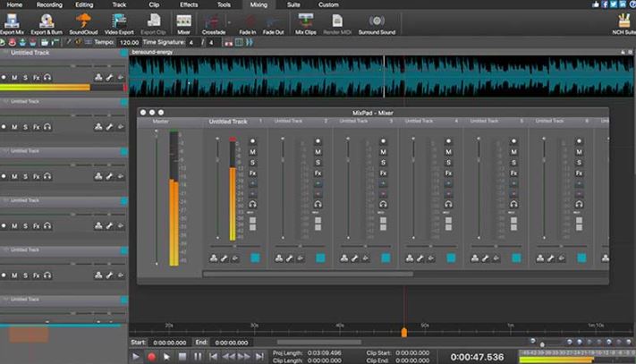The image size is (636, 364).
Task: Click the instrument icon on mixer track 2
Action: (x=279, y=258)
